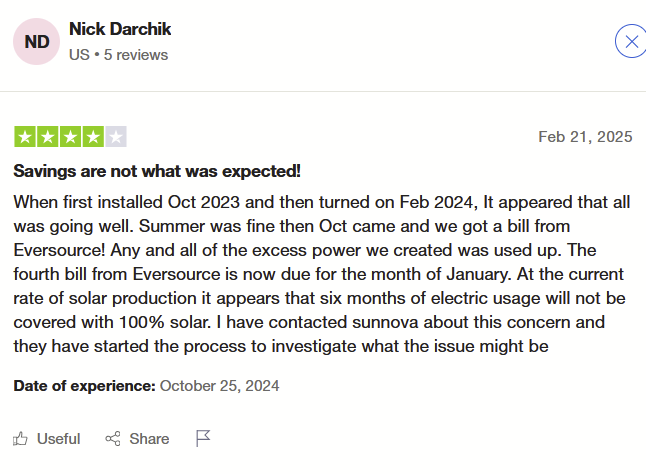Flag this review with the flag icon

(x=203, y=438)
